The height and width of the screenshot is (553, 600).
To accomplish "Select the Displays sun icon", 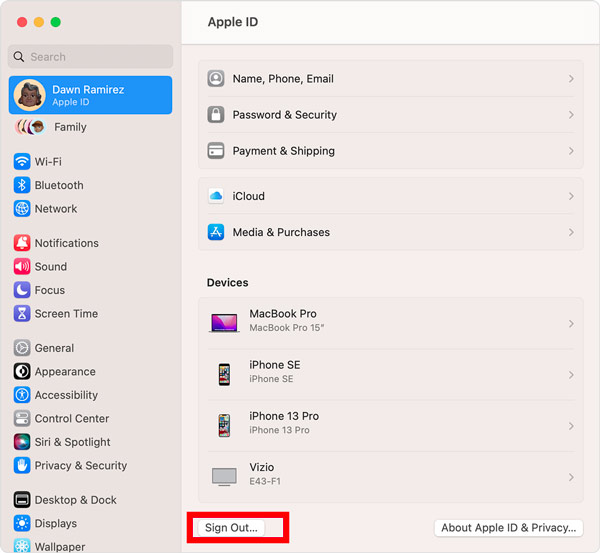I will (22, 523).
